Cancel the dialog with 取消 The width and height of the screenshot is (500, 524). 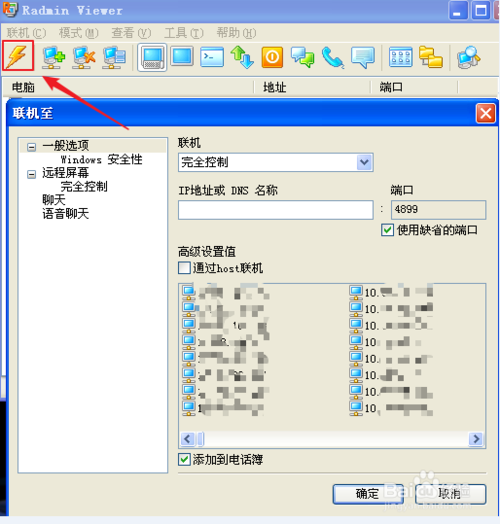tap(450, 494)
